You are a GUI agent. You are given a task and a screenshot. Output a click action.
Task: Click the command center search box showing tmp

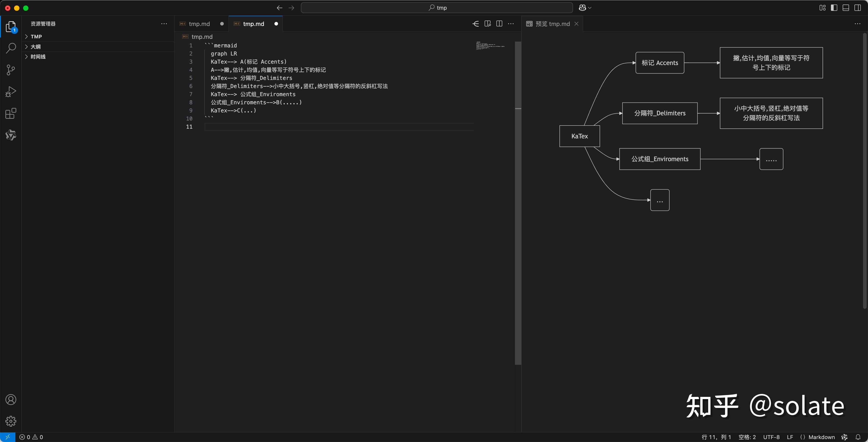point(437,7)
